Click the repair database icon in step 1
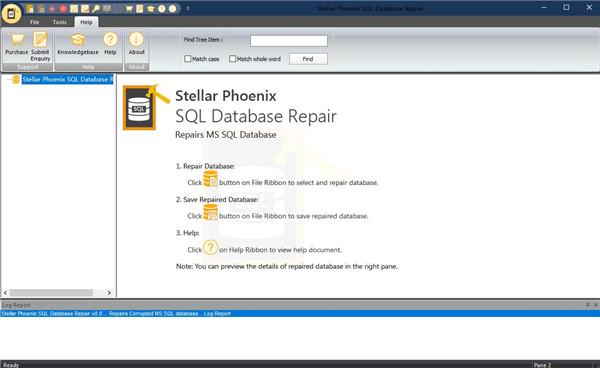 tap(210, 179)
